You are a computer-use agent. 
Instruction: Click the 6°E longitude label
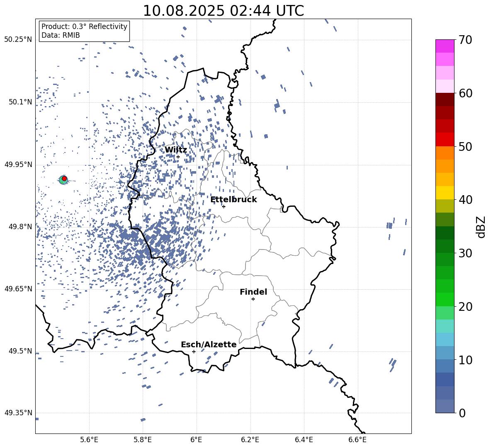tap(196, 440)
